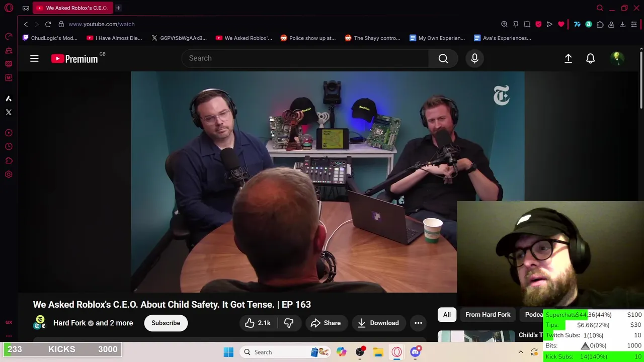The height and width of the screenshot is (362, 644).
Task: Click the pin icon in address bar
Action: click(516, 24)
